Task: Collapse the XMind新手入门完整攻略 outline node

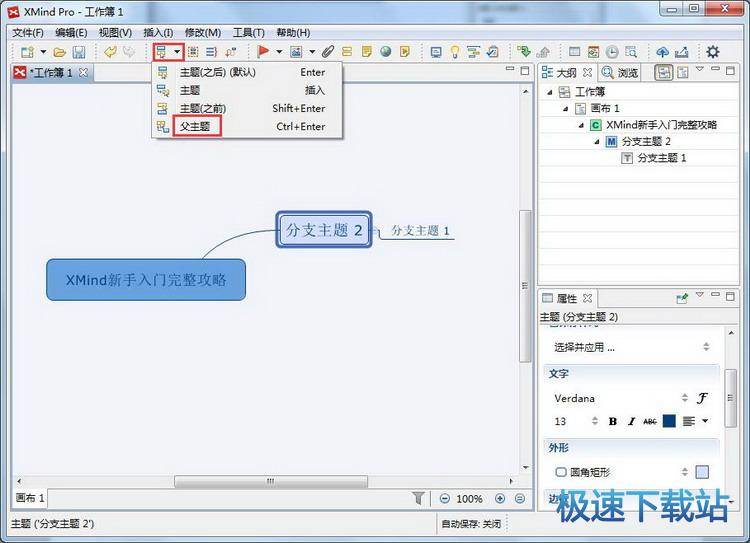Action: [x=581, y=125]
